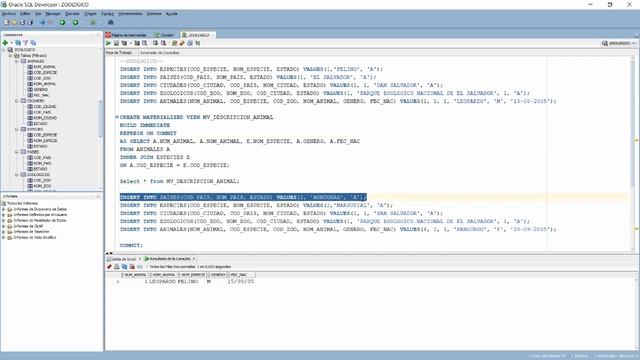Click the Commit icon in worksheet toolbar
This screenshot has width=640, height=360.
pyautogui.click(x=156, y=43)
